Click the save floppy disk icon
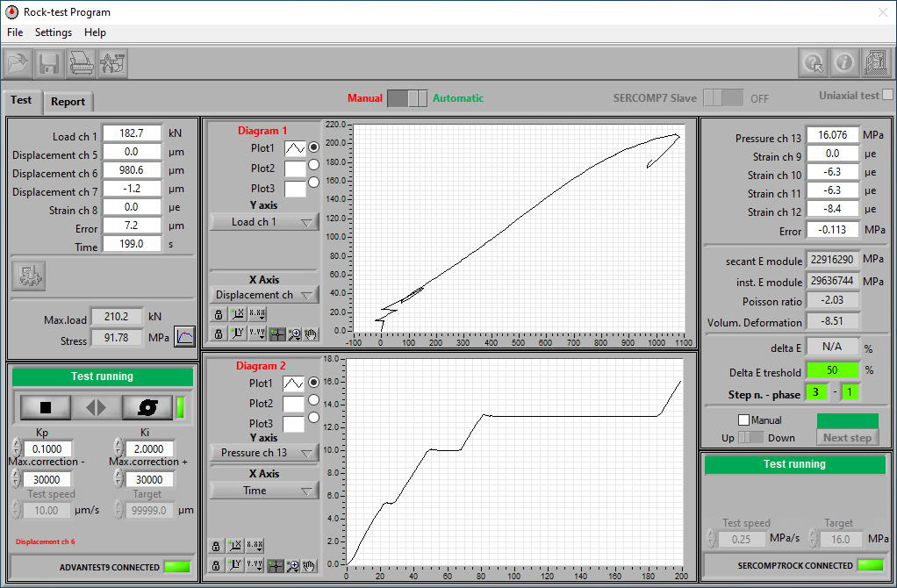This screenshot has height=588, width=897. 49,63
